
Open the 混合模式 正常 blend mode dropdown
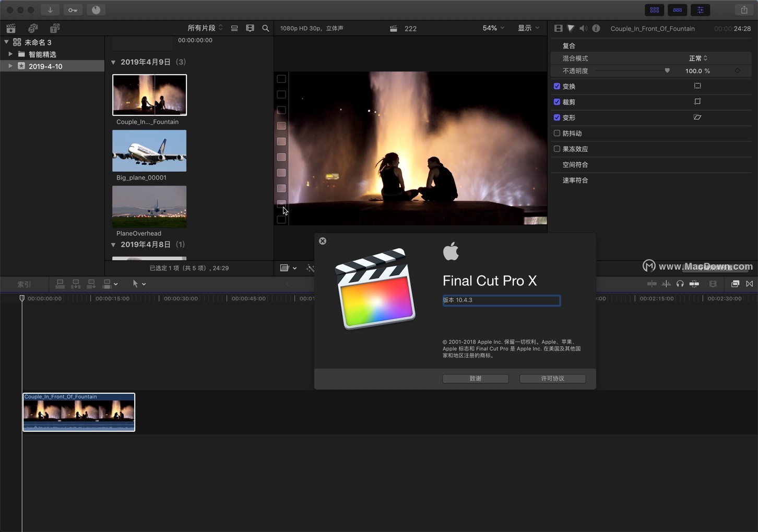tap(698, 58)
